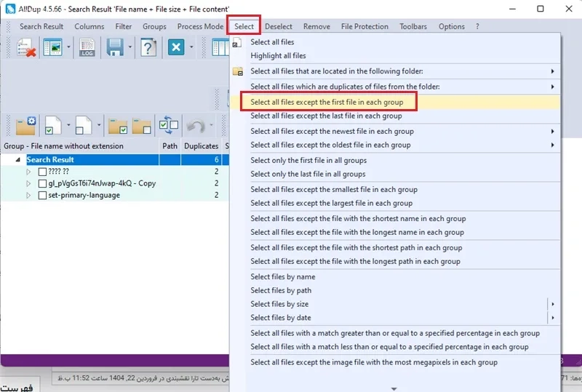Click folder icon beside located in following folder
The width and height of the screenshot is (582, 392).
coord(238,71)
